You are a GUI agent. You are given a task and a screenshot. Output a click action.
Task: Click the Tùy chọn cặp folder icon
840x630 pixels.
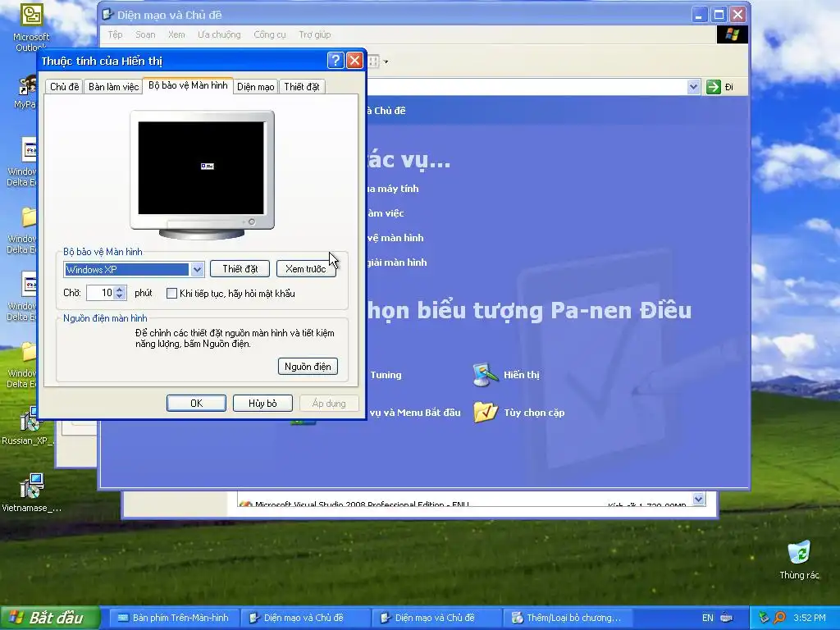pyautogui.click(x=486, y=413)
